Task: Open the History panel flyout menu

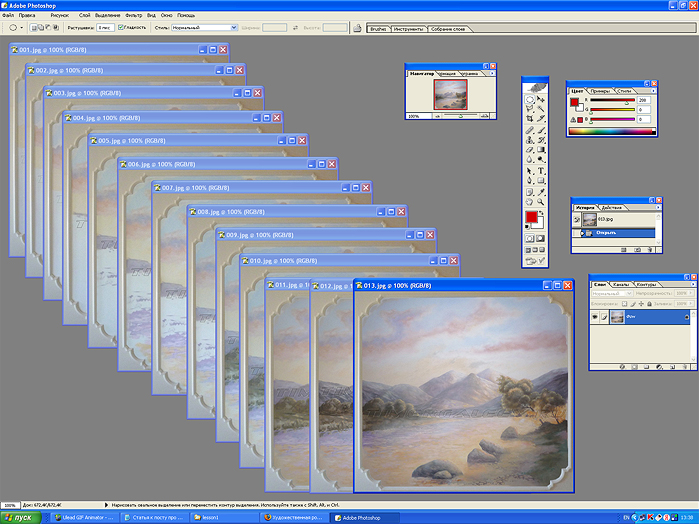Action: 658,207
